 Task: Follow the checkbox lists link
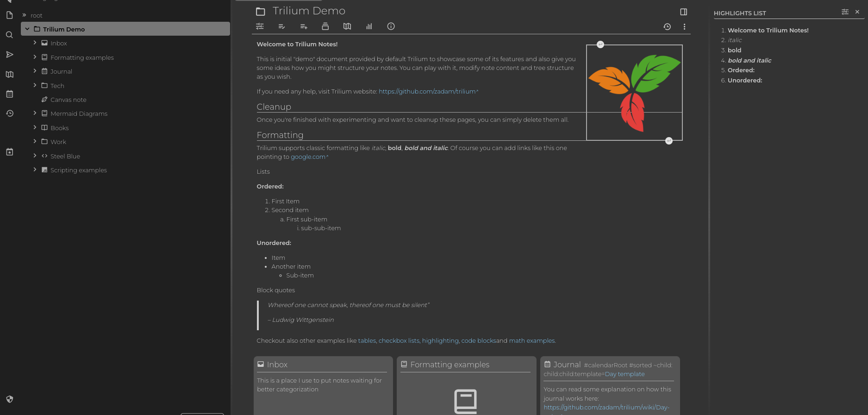coord(399,340)
